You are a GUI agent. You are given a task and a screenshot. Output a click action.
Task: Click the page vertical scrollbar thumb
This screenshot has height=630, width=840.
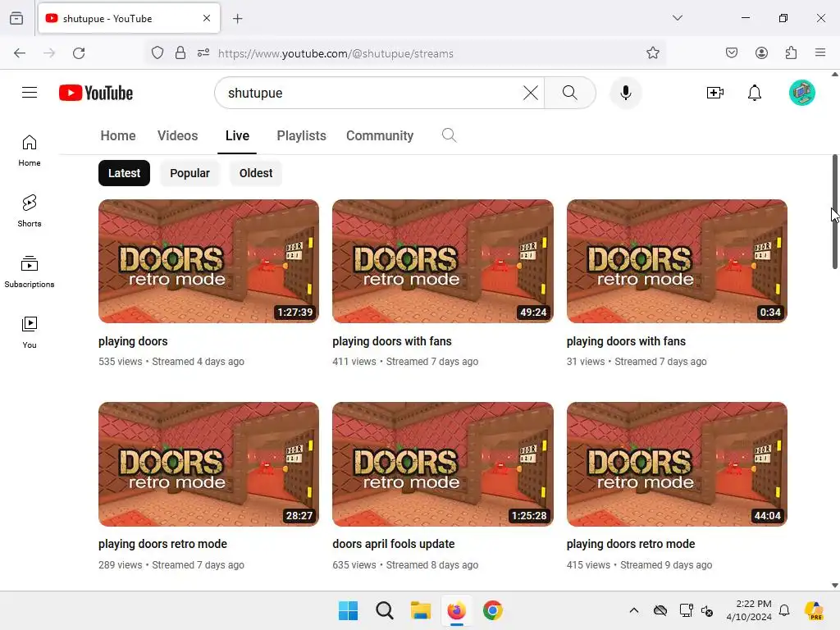[x=834, y=212]
